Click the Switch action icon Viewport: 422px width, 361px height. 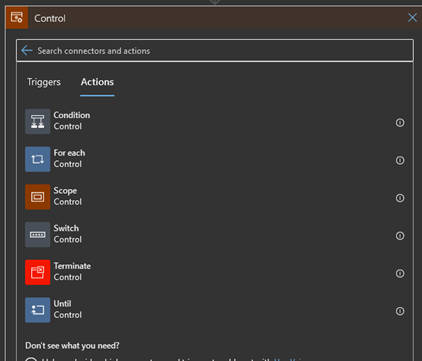(38, 234)
